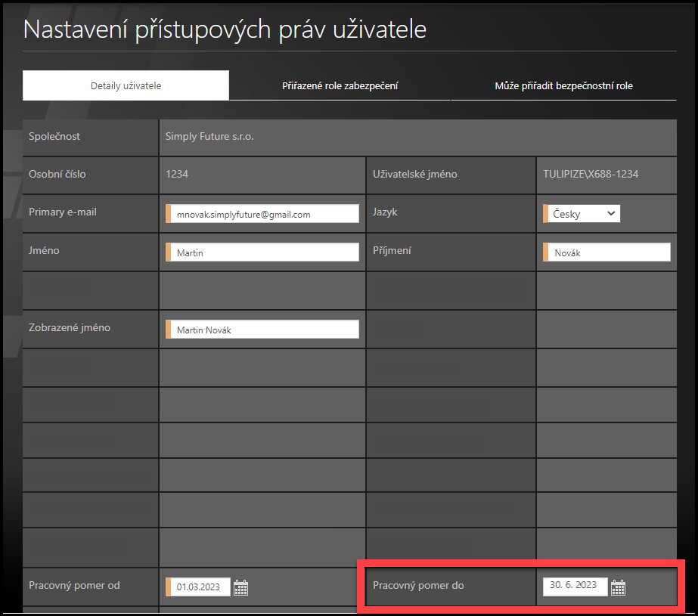698x616 pixels.
Task: Click the Příjmení field containing Novák
Action: tap(607, 253)
